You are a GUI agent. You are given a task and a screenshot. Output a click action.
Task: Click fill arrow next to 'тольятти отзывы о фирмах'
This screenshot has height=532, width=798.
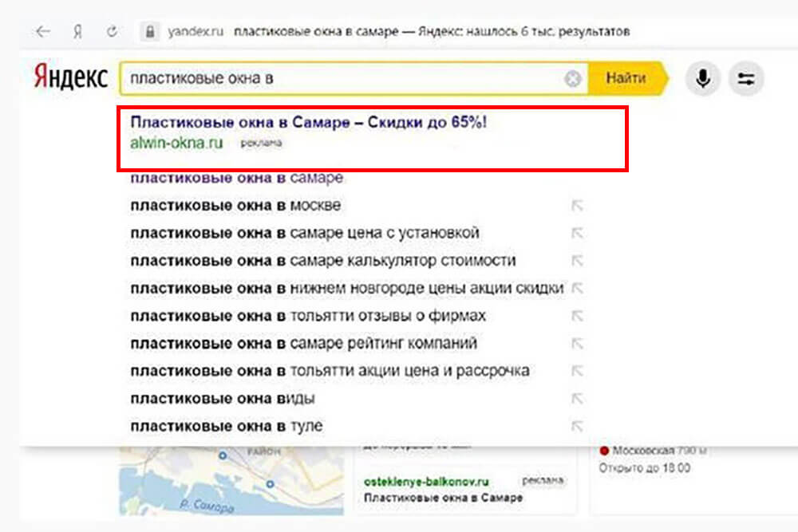coord(577,316)
